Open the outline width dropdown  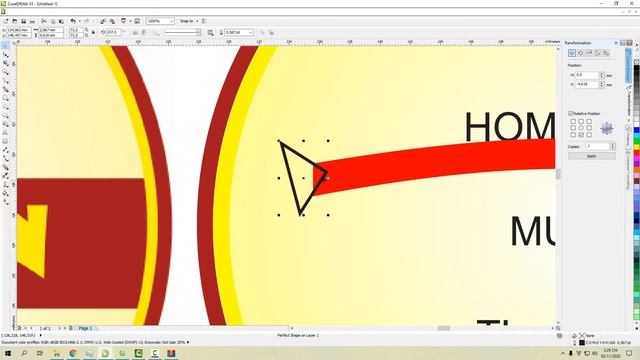point(251,32)
